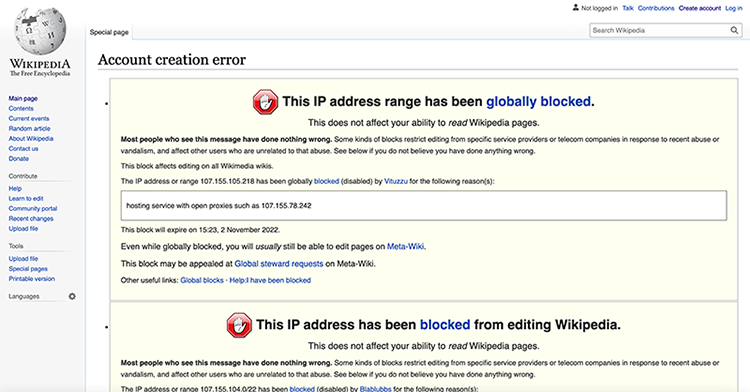Click the 'globally blocked' heading link
750x392 pixels.
tap(538, 102)
